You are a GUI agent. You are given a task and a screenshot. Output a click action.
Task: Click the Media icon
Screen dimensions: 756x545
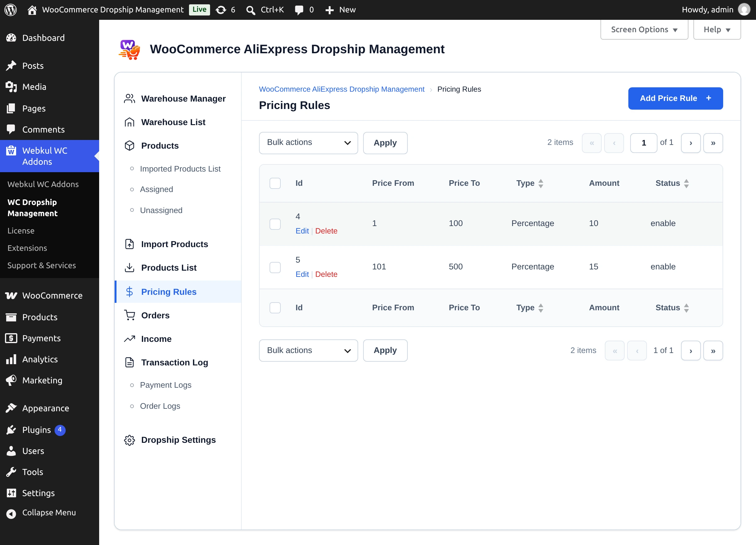pos(11,87)
